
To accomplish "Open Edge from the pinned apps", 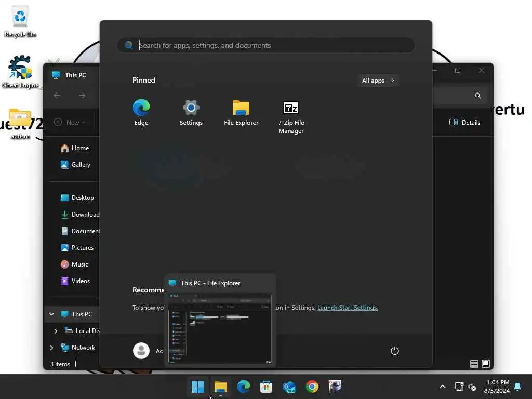I will [141, 112].
